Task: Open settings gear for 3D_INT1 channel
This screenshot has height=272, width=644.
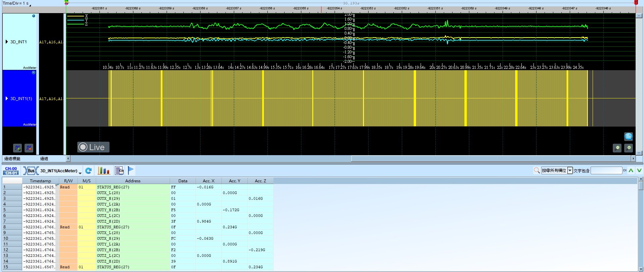Action: tap(34, 16)
